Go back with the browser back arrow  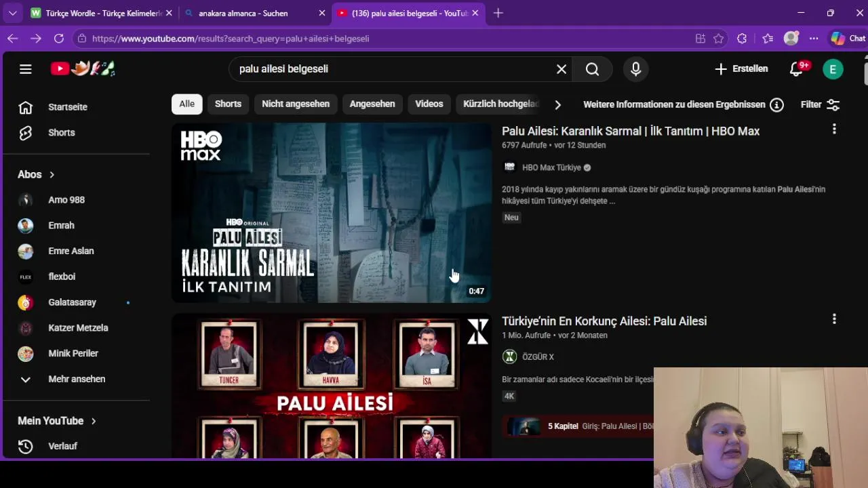[12, 39]
